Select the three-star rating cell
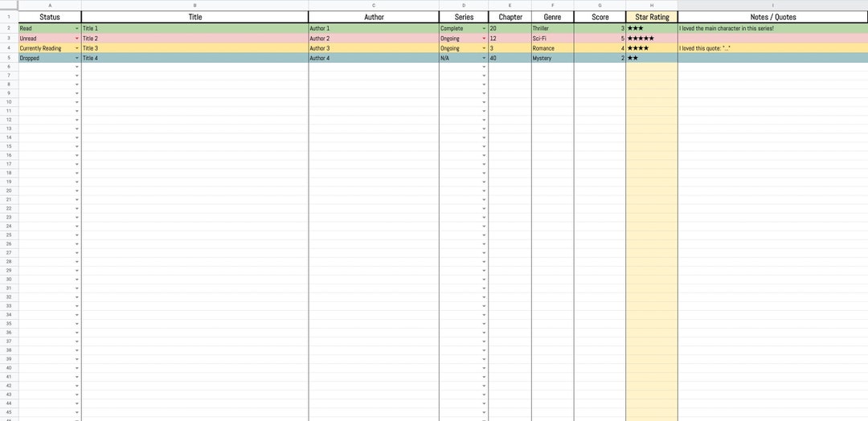 (x=652, y=28)
